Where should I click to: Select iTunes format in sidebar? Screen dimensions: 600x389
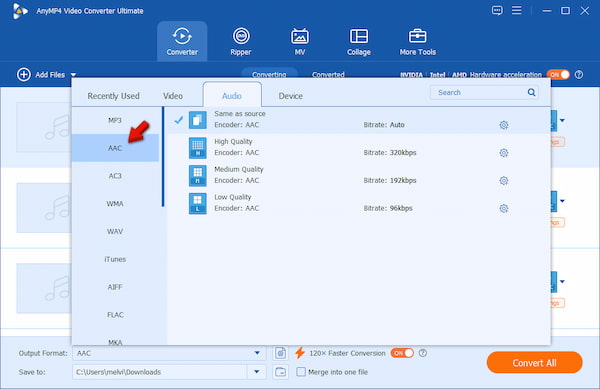tap(115, 259)
